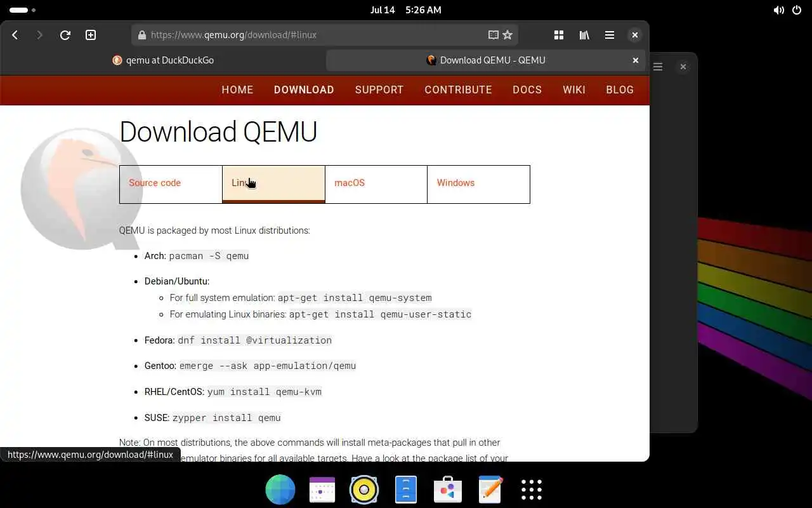Viewport: 812px width, 508px height.
Task: Click 'apt-get install qemu-system' command text
Action: (x=355, y=298)
